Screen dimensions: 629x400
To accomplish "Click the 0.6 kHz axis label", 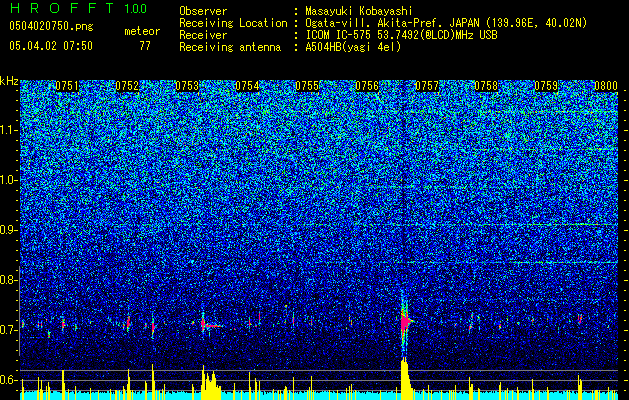I will pos(8,380).
